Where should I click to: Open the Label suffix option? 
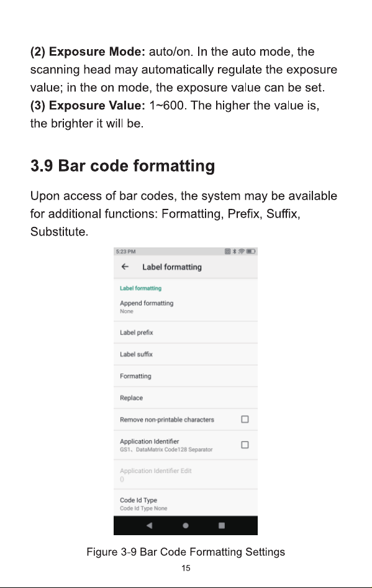(186, 354)
